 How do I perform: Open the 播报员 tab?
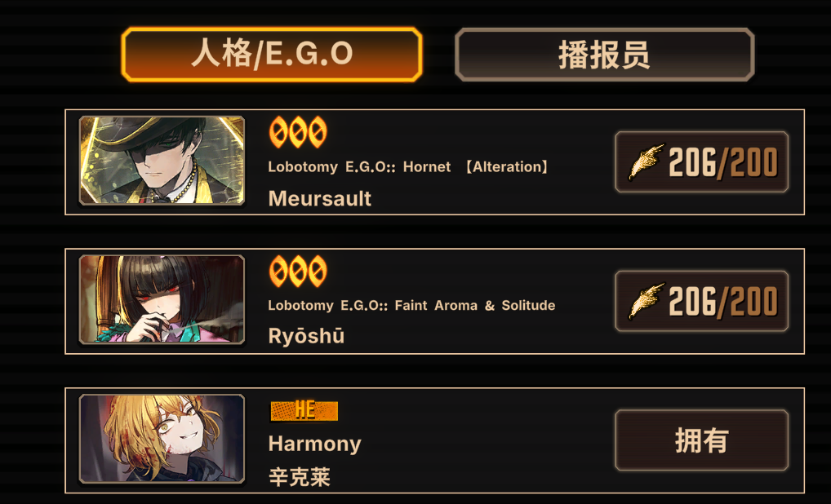click(x=605, y=55)
